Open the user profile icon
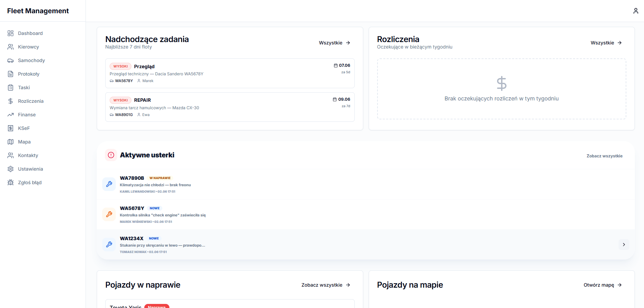644x308 pixels. (636, 11)
